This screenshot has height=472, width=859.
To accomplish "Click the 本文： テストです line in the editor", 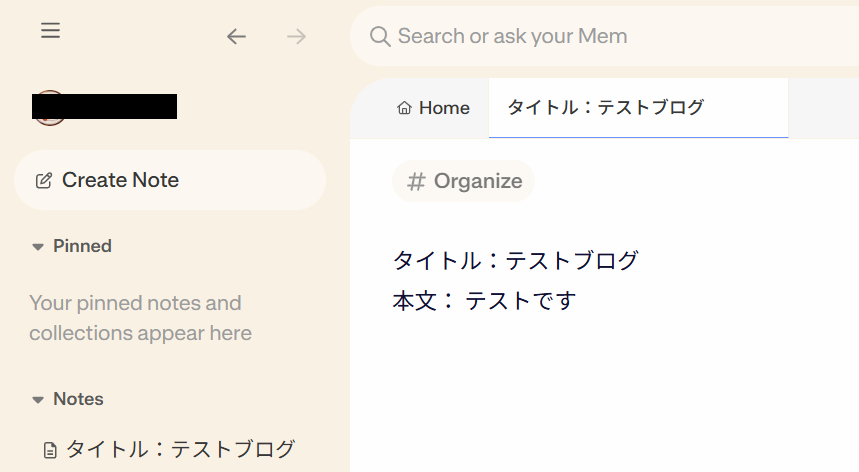I will tap(485, 300).
